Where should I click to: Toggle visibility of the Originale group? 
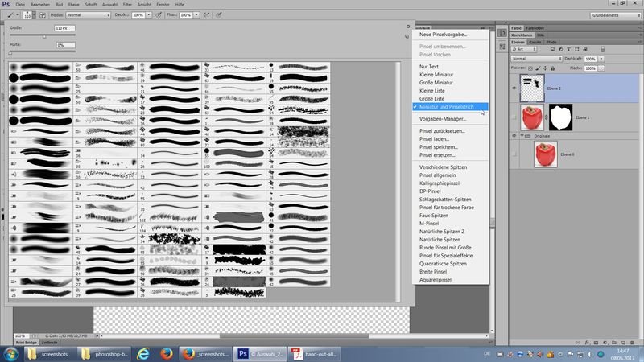click(x=514, y=136)
